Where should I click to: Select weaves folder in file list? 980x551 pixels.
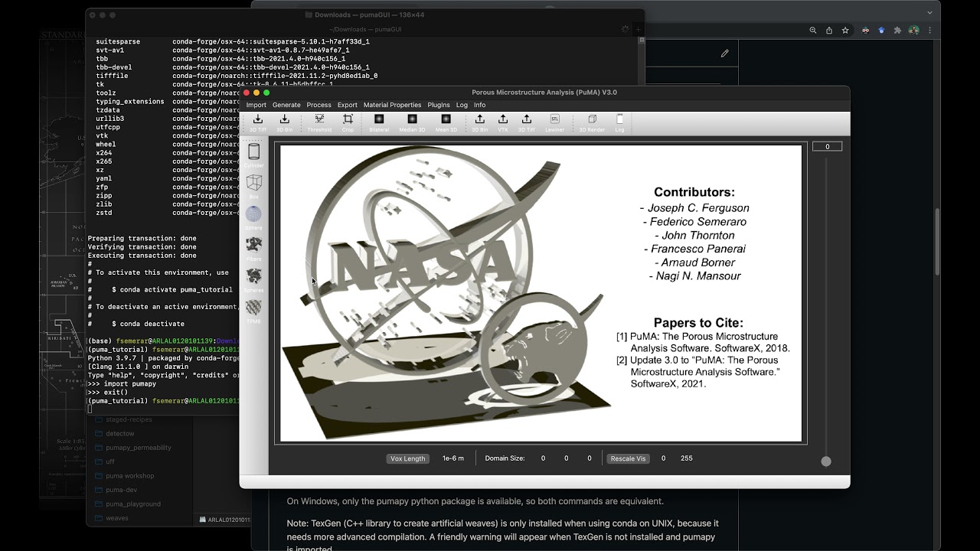point(117,518)
